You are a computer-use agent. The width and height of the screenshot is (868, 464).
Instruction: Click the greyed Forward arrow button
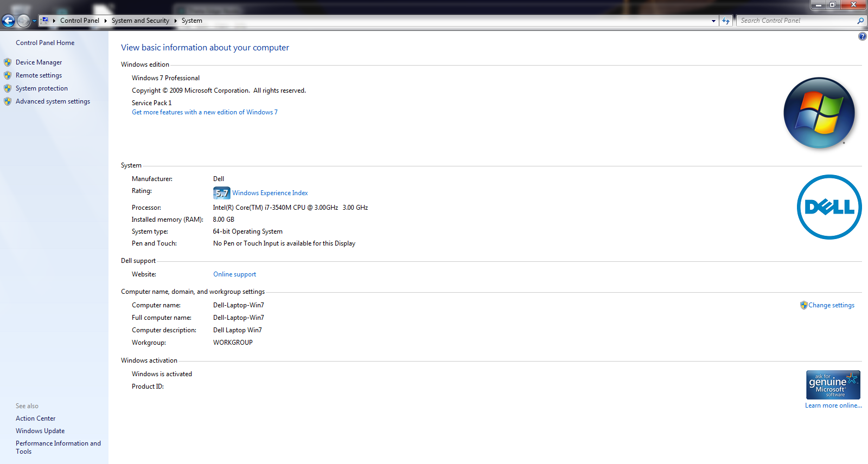(23, 21)
